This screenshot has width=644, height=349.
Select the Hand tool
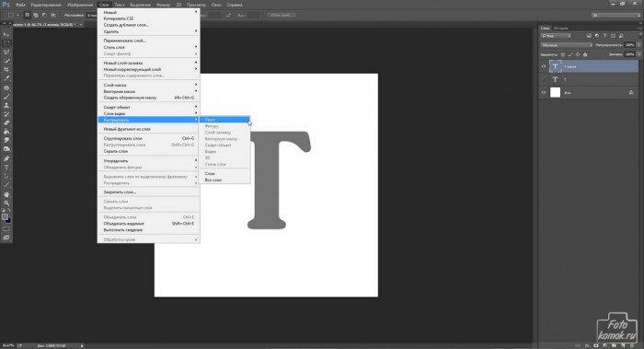click(x=6, y=194)
